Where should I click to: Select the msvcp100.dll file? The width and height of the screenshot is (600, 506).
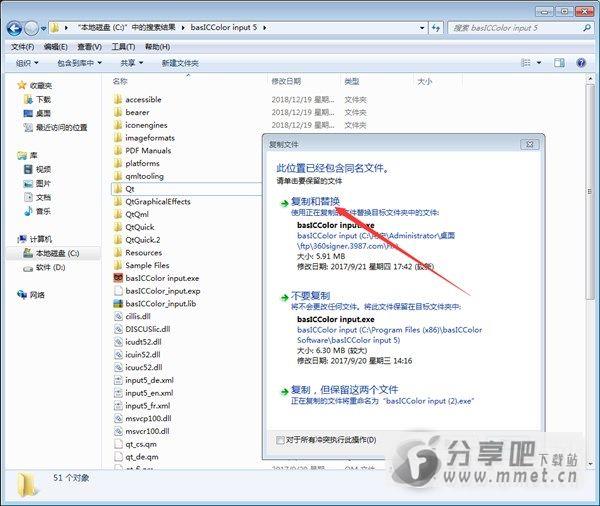pos(142,418)
